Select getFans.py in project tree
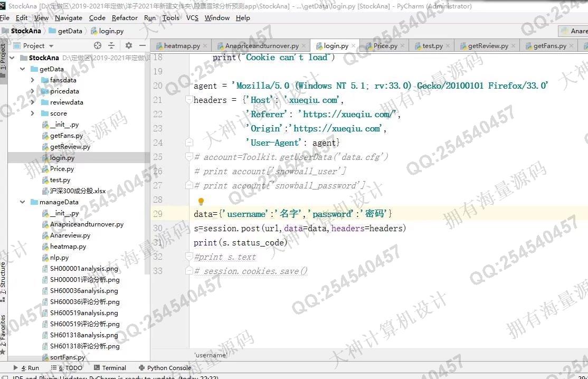Viewport: 588px width, 379px height. pyautogui.click(x=67, y=135)
